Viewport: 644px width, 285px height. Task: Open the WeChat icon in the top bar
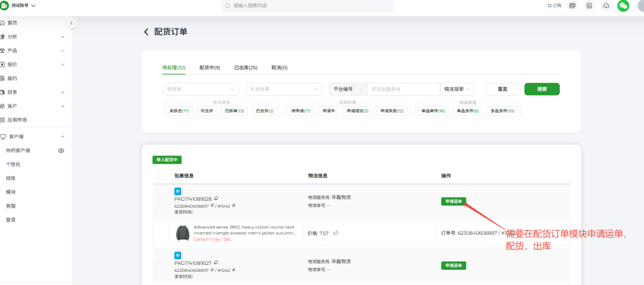pos(623,6)
